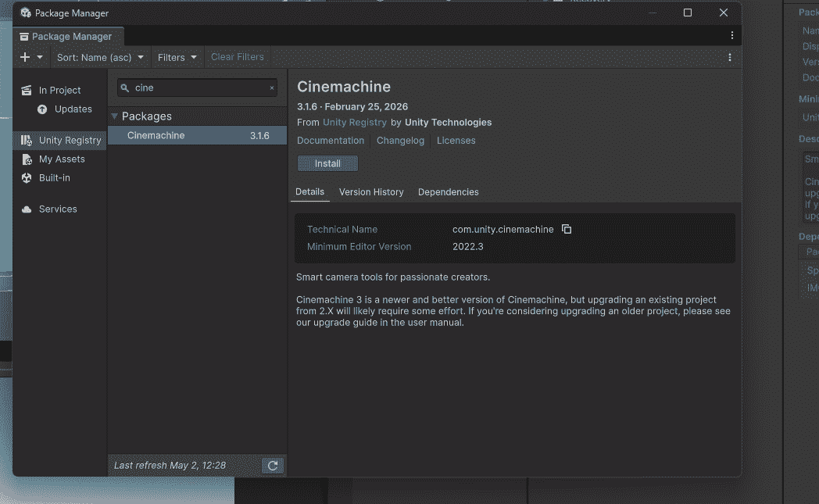Refresh the package list with reload icon
This screenshot has height=504, width=819.
point(273,466)
